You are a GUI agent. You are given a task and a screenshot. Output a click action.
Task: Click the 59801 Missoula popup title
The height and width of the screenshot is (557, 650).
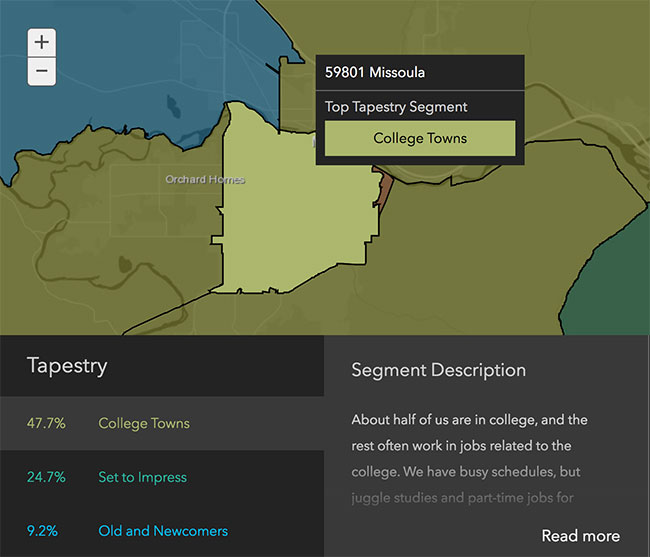[375, 73]
